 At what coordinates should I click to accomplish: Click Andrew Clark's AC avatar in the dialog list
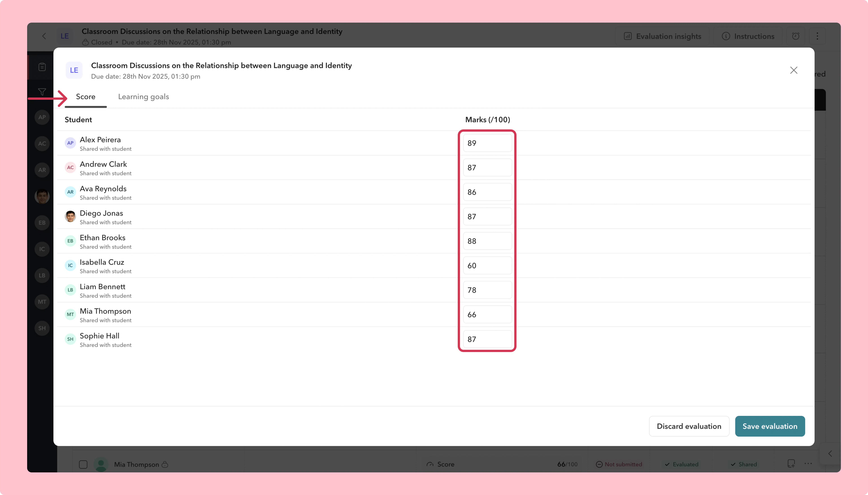tap(70, 168)
